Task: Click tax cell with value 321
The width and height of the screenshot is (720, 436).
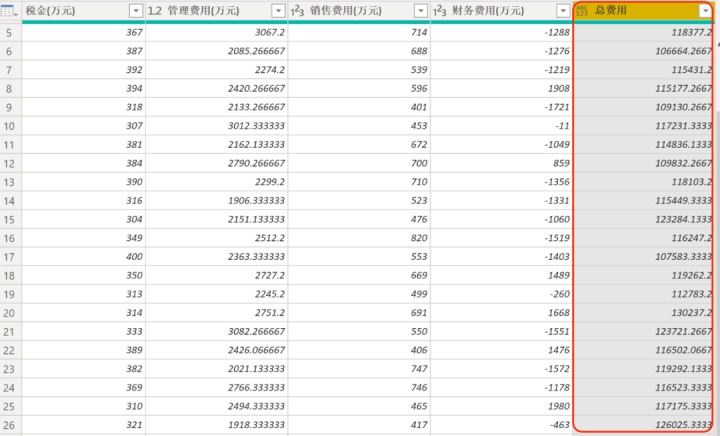Action: (x=84, y=425)
